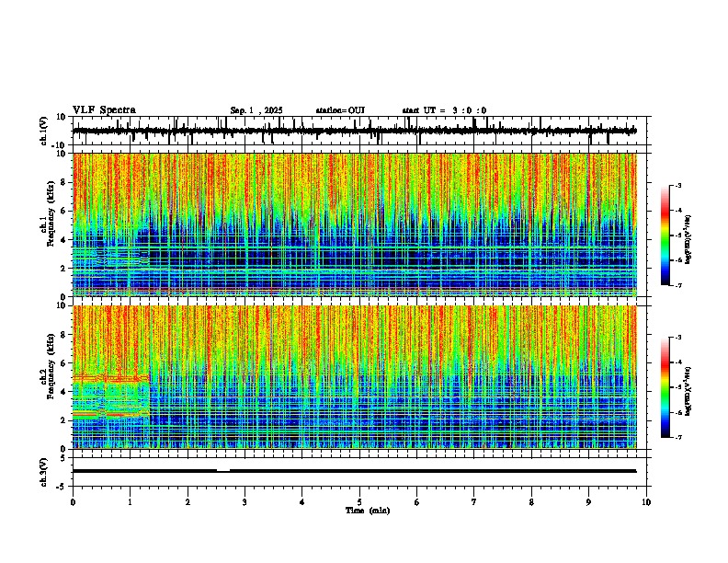Click the ch.2 "Frequency (kHz)" axis label
Screen dimensions: 728x563
tap(51, 366)
